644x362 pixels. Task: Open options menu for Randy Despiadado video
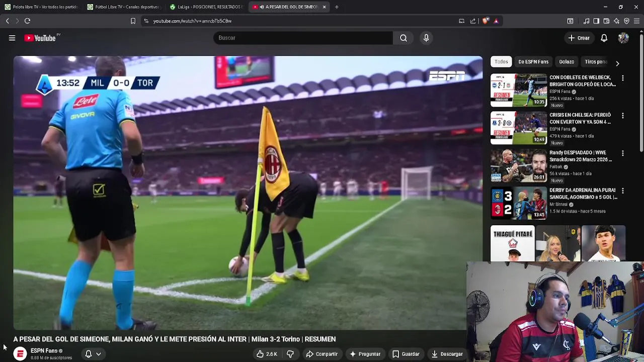click(x=622, y=153)
